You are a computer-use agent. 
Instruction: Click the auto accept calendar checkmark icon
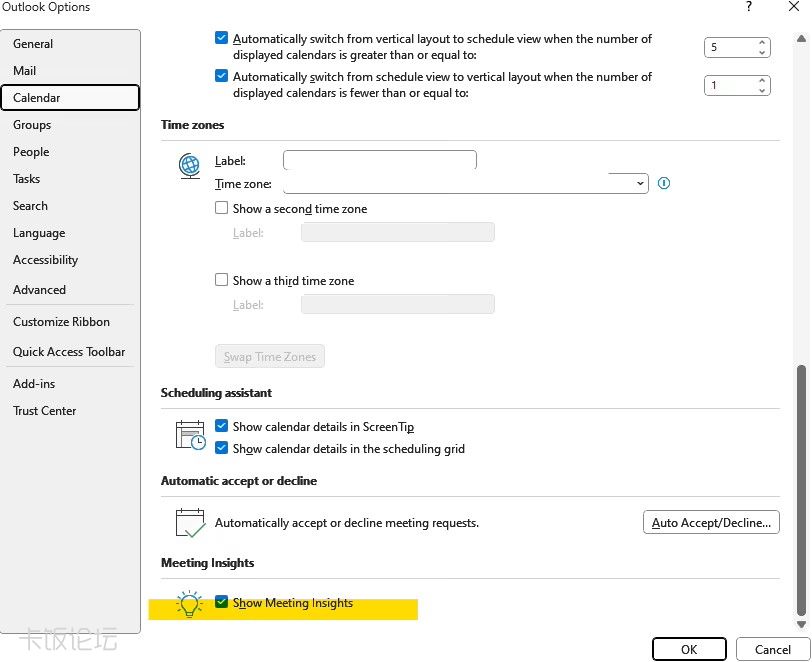(x=190, y=523)
